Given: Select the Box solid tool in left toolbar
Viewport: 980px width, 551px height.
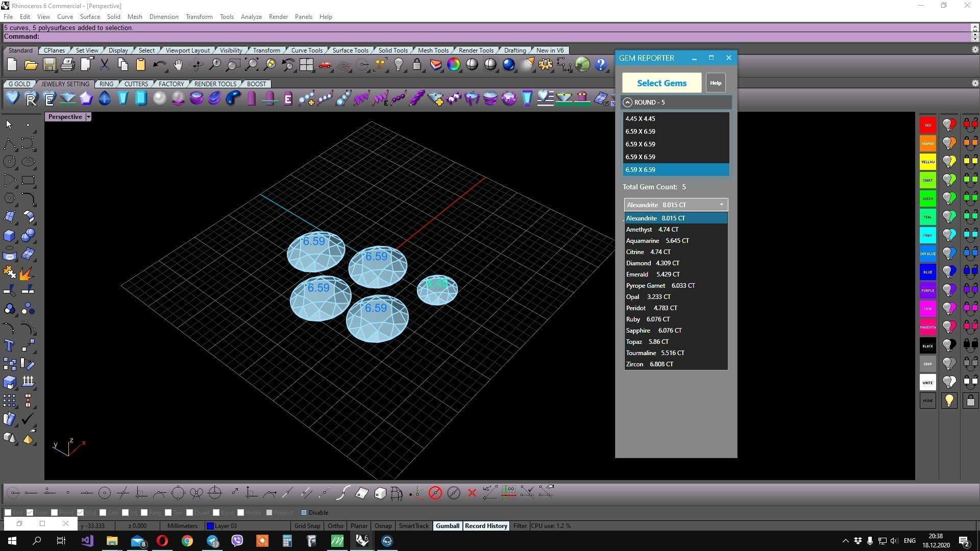Looking at the screenshot, I should point(9,235).
